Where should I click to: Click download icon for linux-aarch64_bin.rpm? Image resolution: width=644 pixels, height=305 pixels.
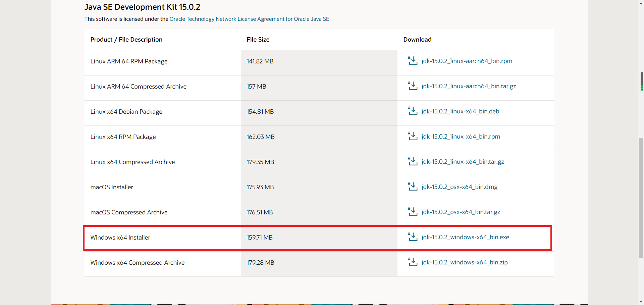click(x=413, y=61)
